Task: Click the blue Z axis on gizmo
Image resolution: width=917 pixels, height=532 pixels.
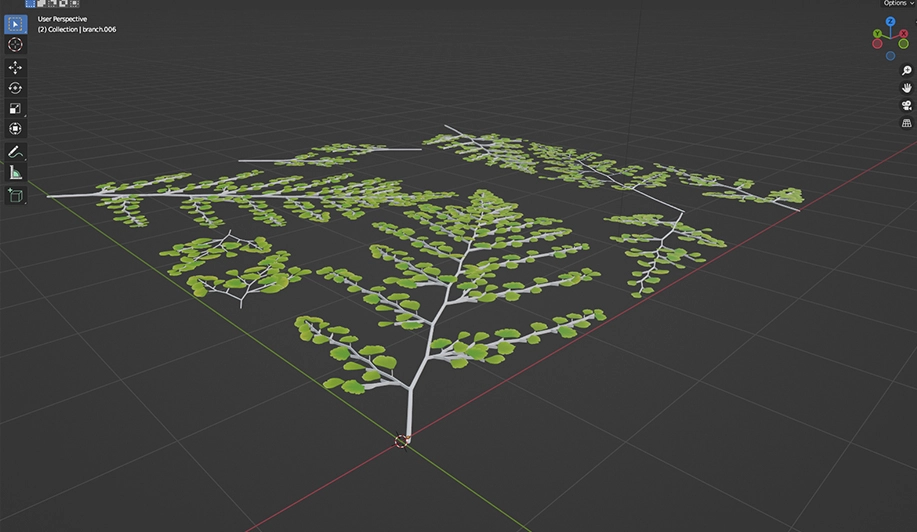Action: 890,21
